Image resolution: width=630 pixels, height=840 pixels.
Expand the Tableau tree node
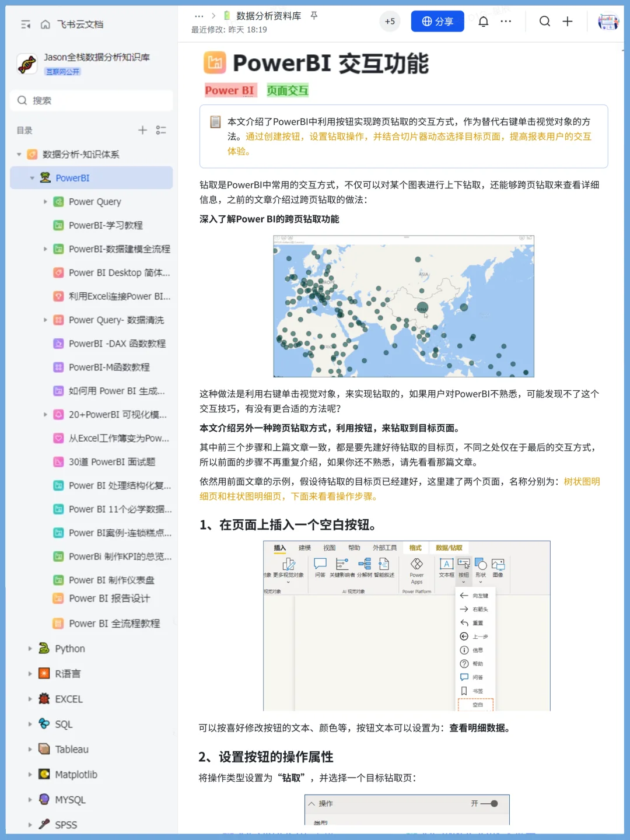click(x=30, y=749)
